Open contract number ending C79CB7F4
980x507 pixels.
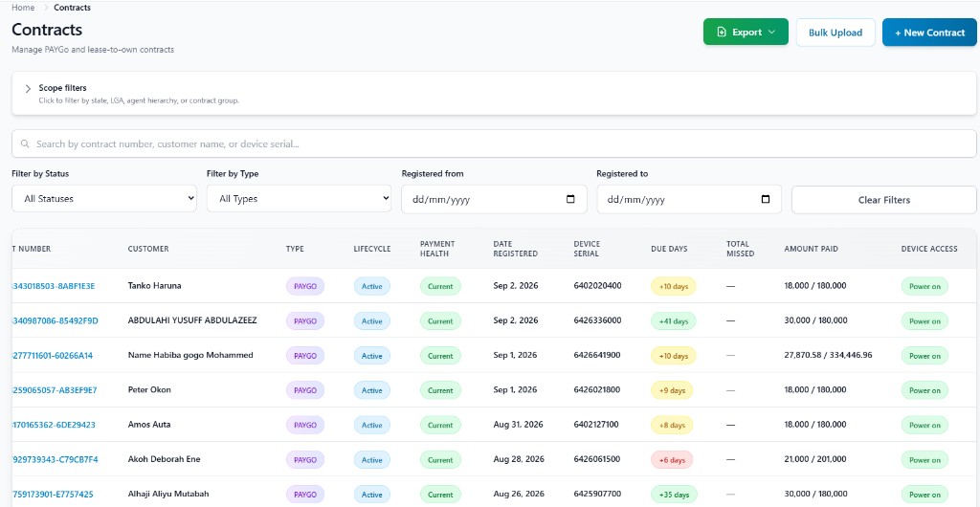pos(55,459)
